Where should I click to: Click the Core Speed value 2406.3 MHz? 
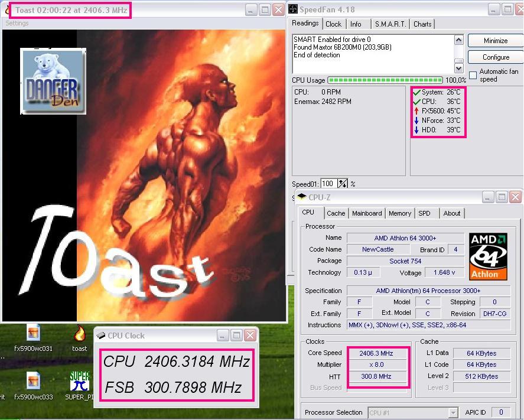click(x=376, y=353)
